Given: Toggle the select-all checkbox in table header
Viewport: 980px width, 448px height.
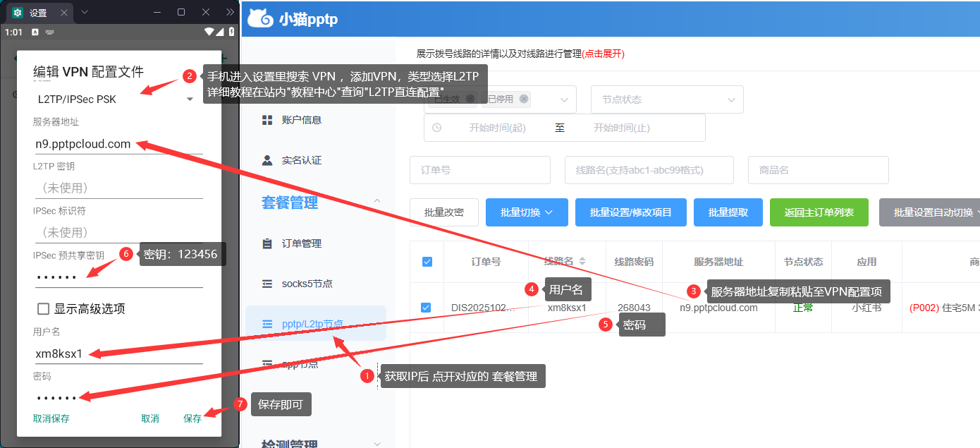Looking at the screenshot, I should (x=427, y=262).
